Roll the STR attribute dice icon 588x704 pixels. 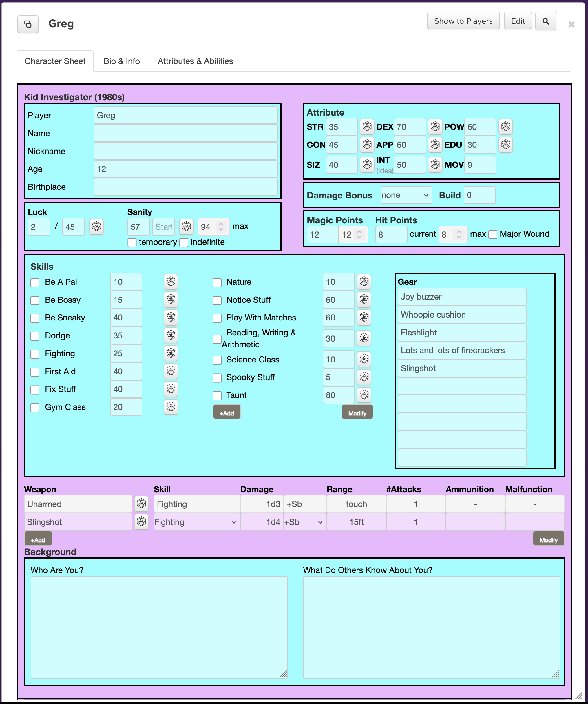(x=367, y=127)
